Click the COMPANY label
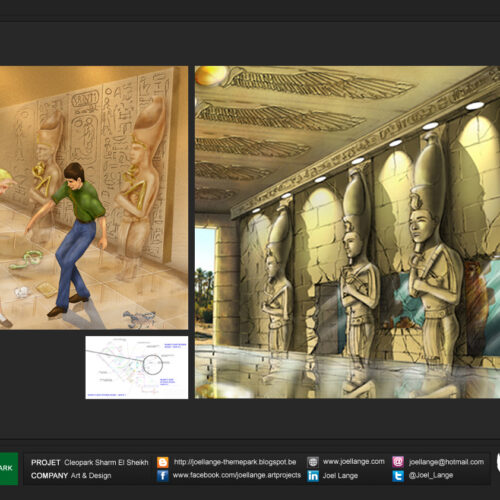The image size is (500, 500). click(49, 476)
